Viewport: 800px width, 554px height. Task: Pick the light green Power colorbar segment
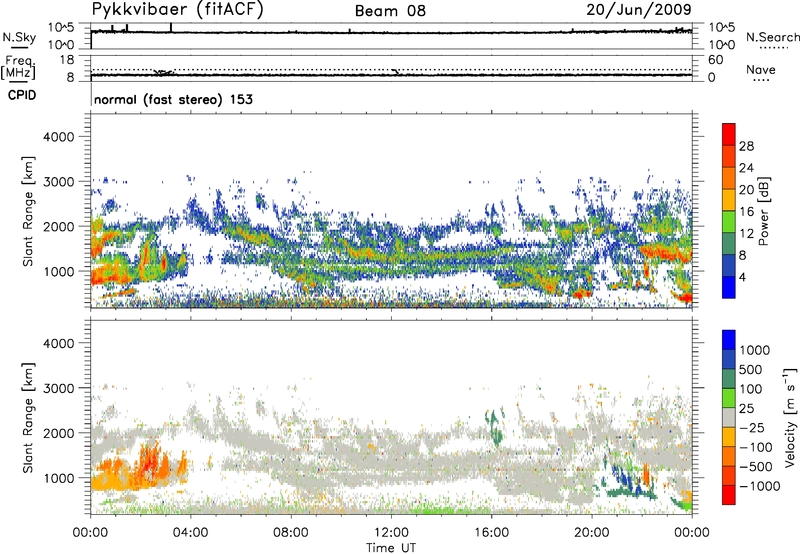(729, 222)
